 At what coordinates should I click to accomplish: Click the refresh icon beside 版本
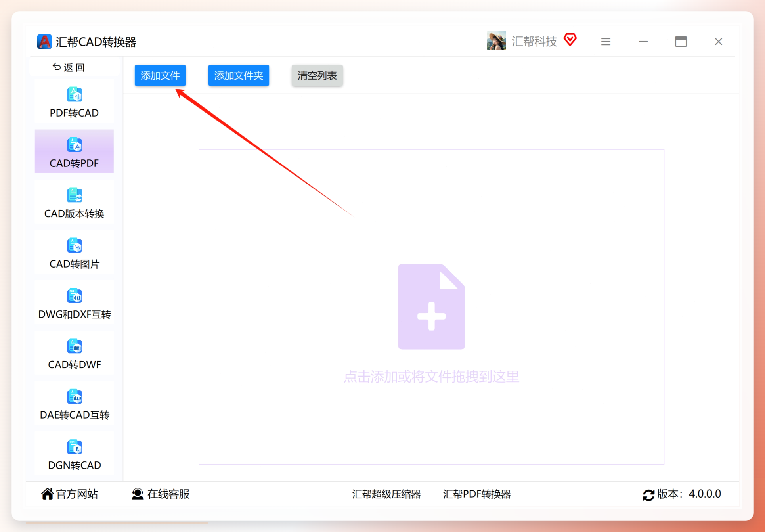tap(648, 495)
